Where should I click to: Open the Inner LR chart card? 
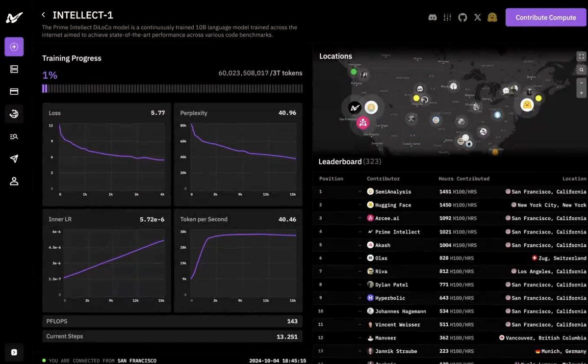(x=106, y=261)
